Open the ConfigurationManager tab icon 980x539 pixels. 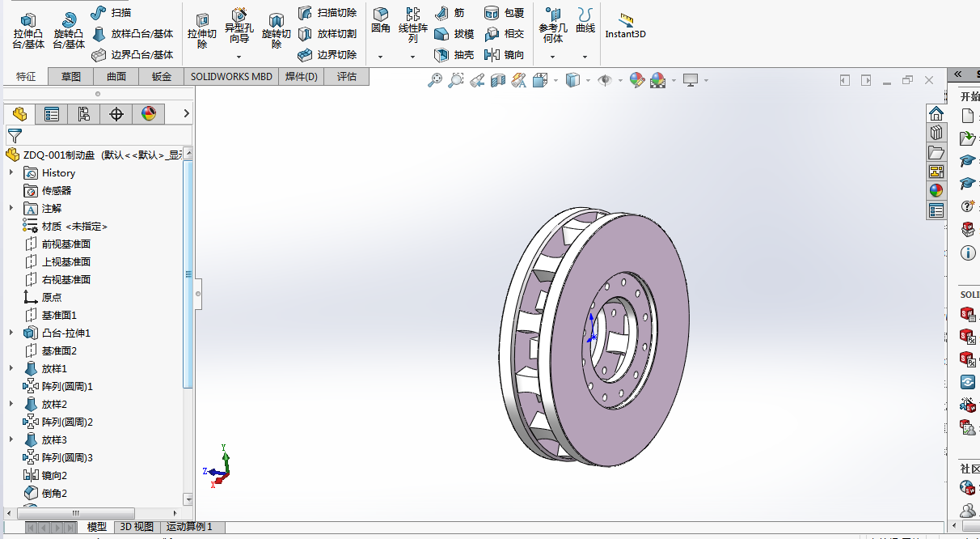[83, 114]
